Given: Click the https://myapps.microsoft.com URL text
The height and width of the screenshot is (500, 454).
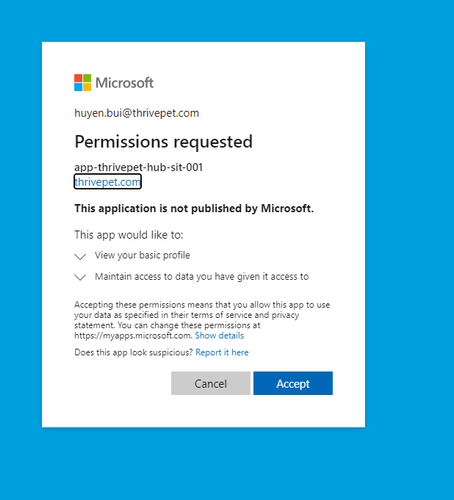Looking at the screenshot, I should pos(133,335).
